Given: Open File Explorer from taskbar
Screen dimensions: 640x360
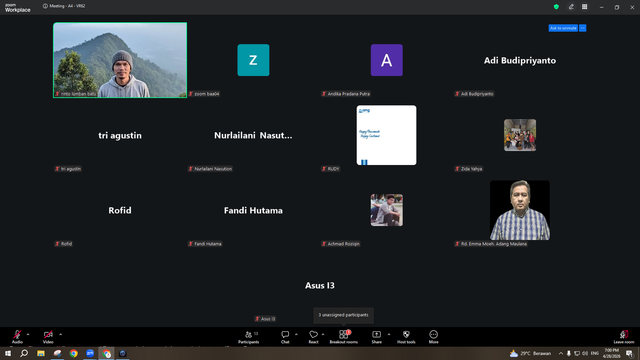Looking at the screenshot, I should [x=41, y=353].
